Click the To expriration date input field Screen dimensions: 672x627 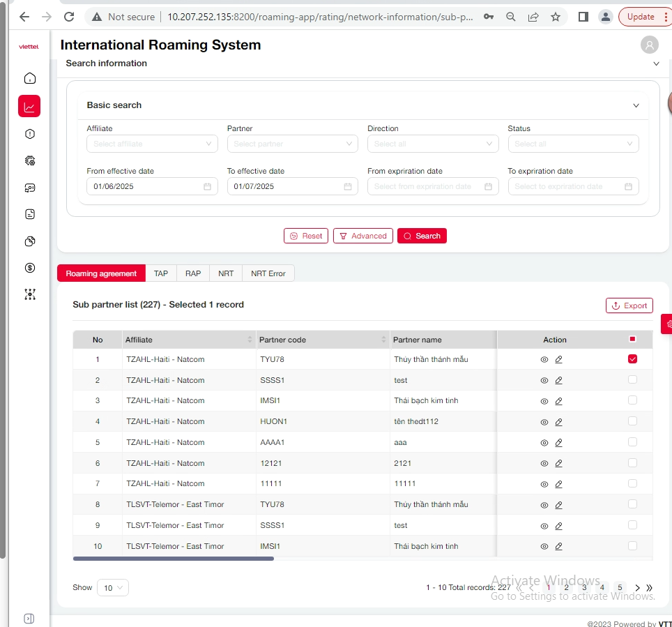coord(566,187)
